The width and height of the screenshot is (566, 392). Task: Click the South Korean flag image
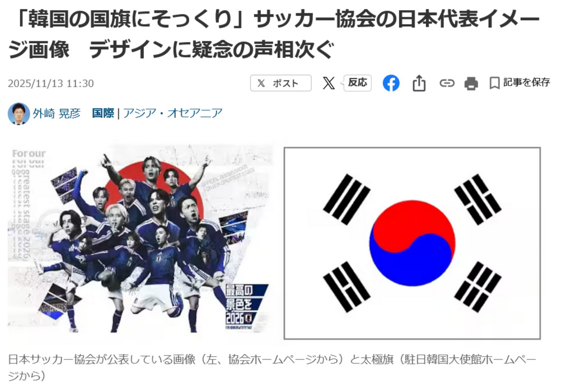412,243
